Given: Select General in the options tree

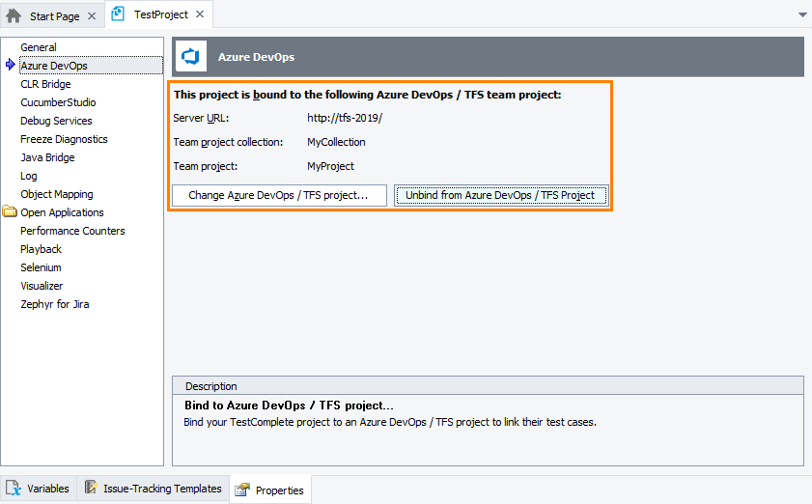Looking at the screenshot, I should [39, 47].
